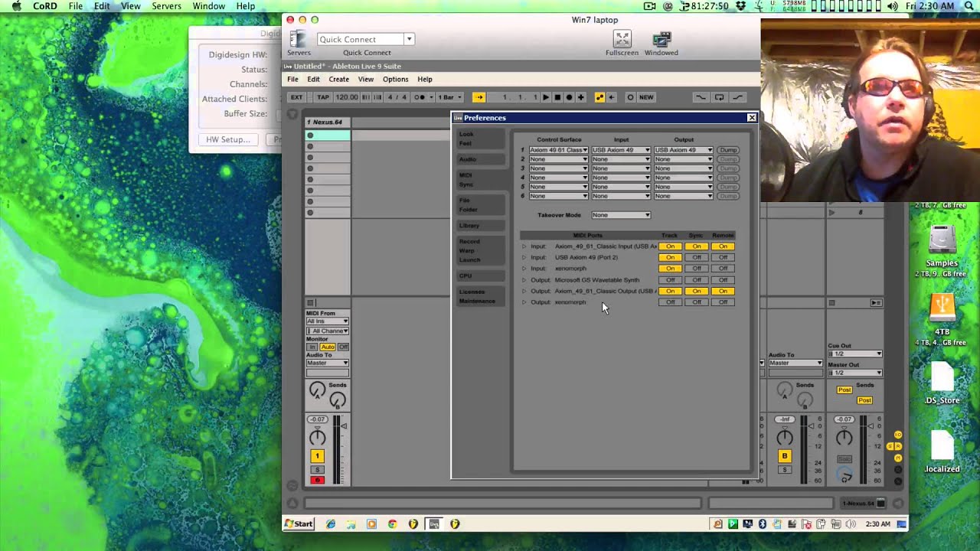Screen dimensions: 980x551
Task: Open the 4TB drive on desktop
Action: click(x=942, y=314)
